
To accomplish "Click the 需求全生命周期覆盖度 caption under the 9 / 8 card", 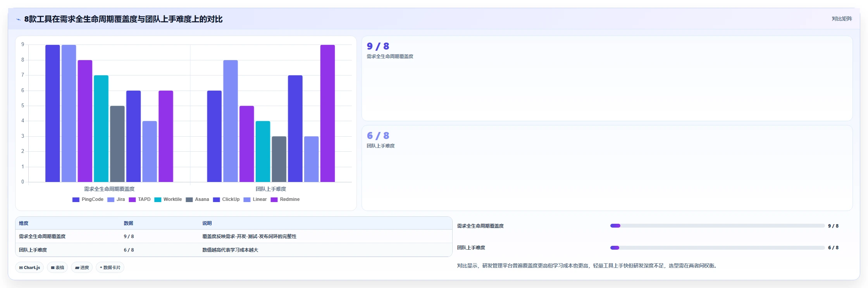I will click(x=390, y=57).
